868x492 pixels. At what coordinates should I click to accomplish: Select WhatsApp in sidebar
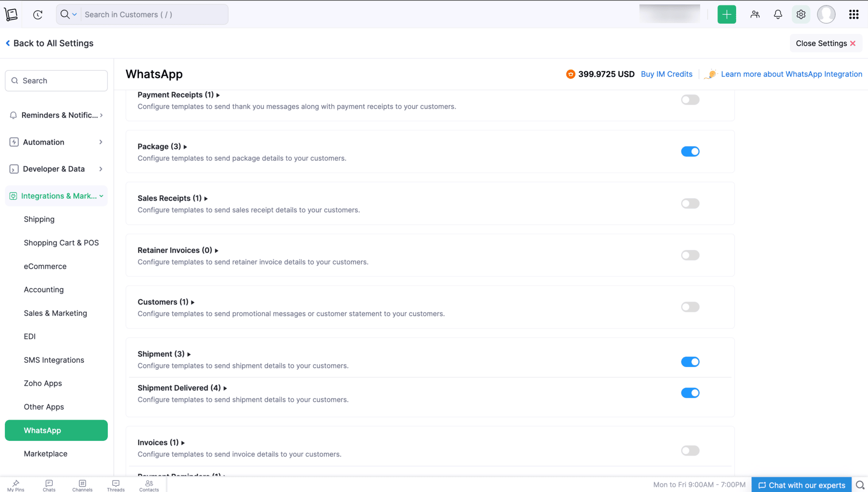[x=56, y=430]
